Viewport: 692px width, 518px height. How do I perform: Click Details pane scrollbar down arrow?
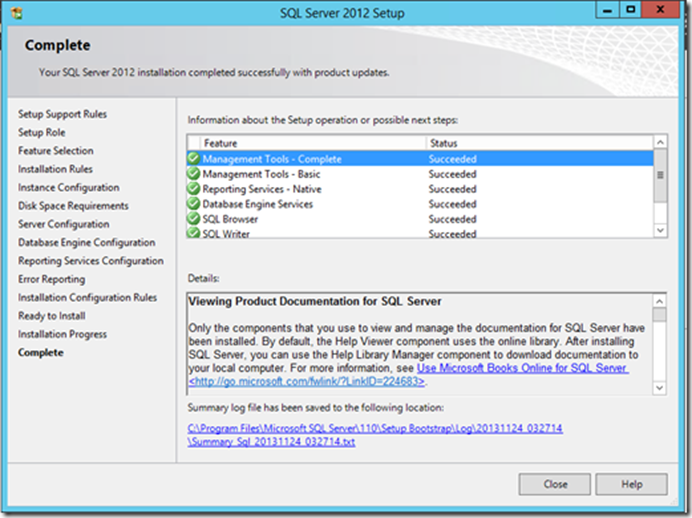click(659, 388)
